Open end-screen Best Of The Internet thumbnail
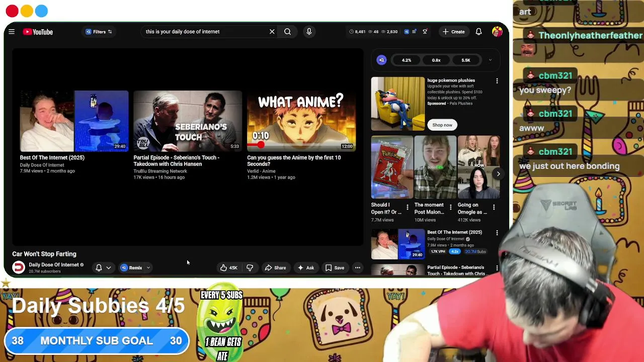The width and height of the screenshot is (644, 362). [74, 121]
